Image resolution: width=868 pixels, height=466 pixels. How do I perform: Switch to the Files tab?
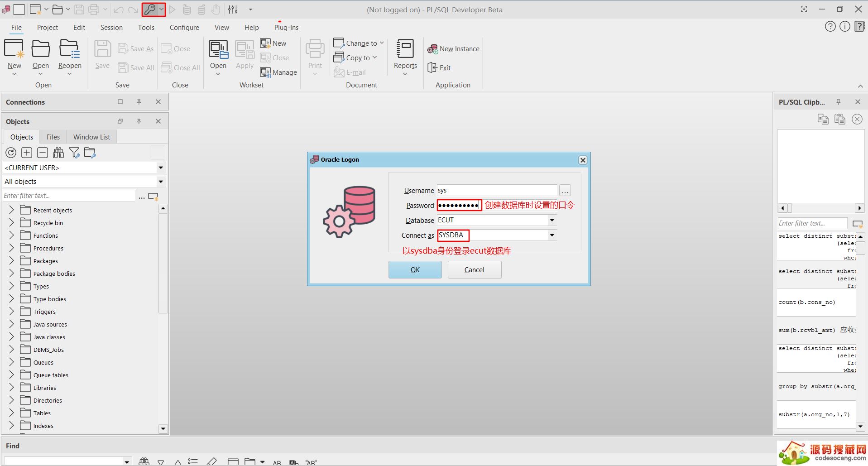tap(53, 137)
